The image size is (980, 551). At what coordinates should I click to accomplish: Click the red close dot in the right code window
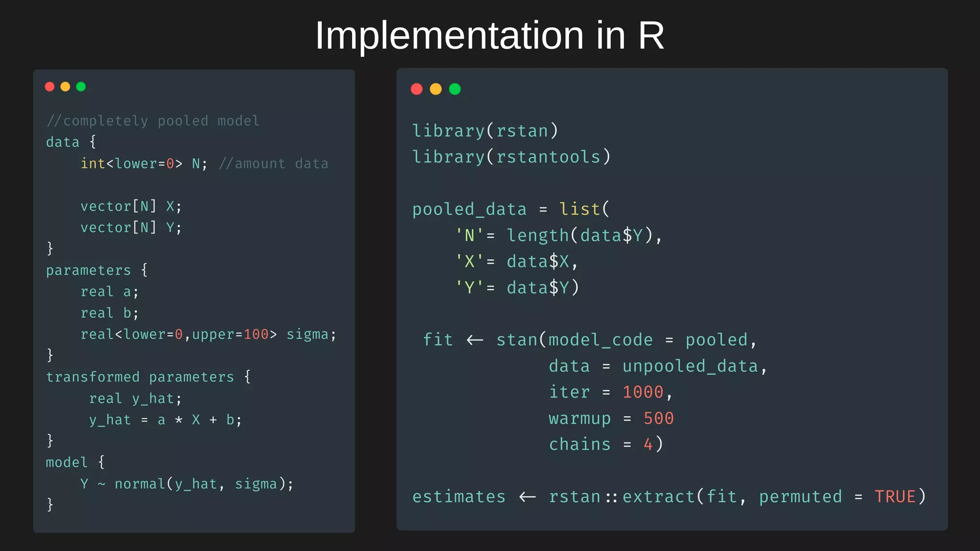tap(417, 89)
